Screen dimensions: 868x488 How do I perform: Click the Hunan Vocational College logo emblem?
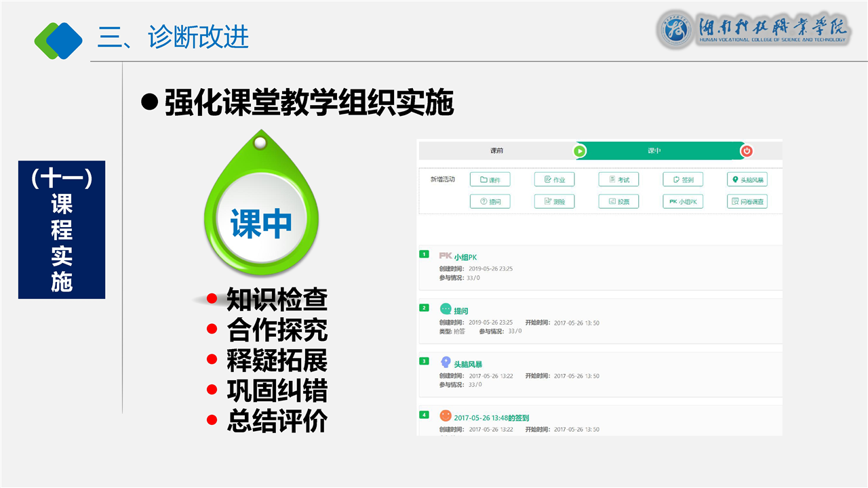(674, 30)
